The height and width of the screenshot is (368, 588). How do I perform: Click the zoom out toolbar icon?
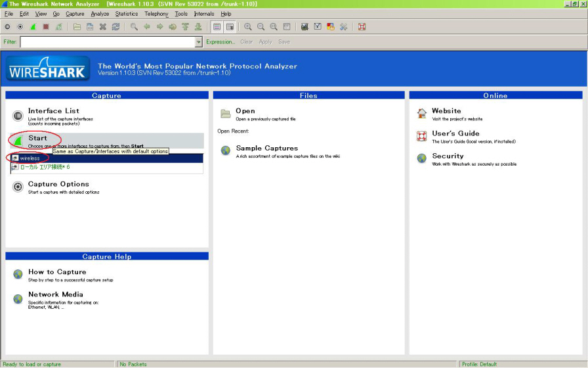(261, 27)
